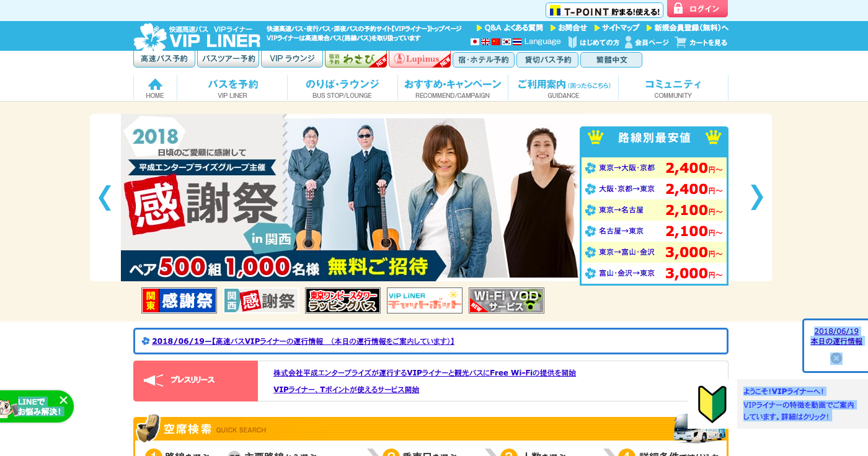This screenshot has width=868, height=456.
Task: Open おすすめ・キャンペーン menu
Action: (453, 88)
